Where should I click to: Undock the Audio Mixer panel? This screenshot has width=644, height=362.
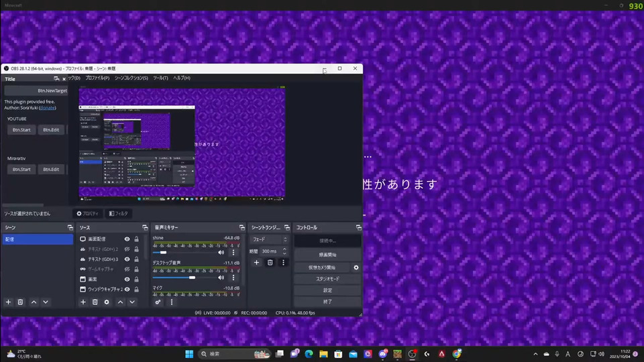pos(242,227)
